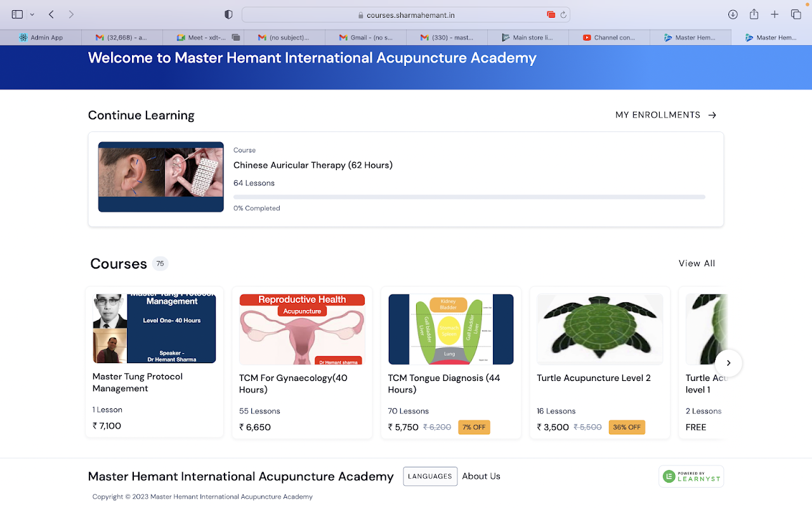
Task: Open Turtle Acupuncture Level 2 thumbnail
Action: click(x=599, y=329)
